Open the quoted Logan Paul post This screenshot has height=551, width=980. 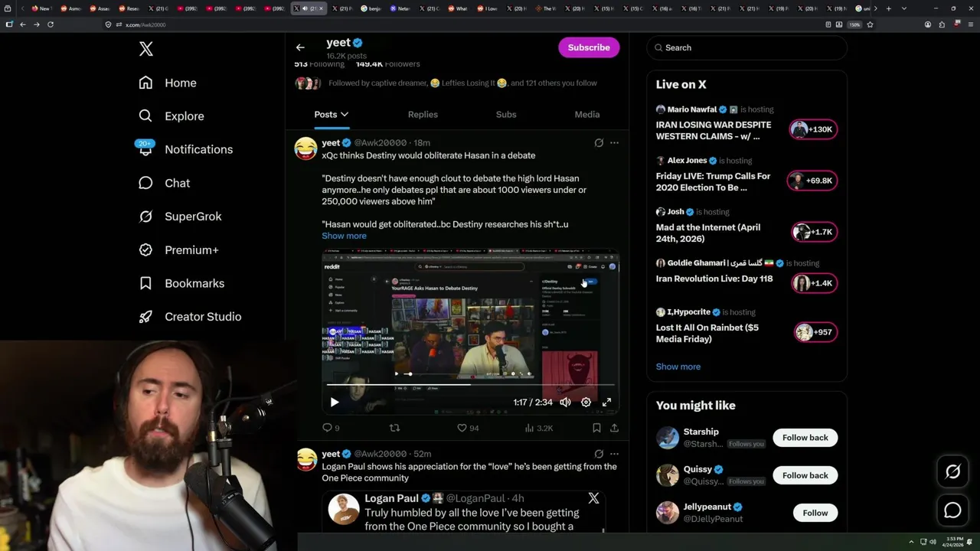(x=463, y=511)
